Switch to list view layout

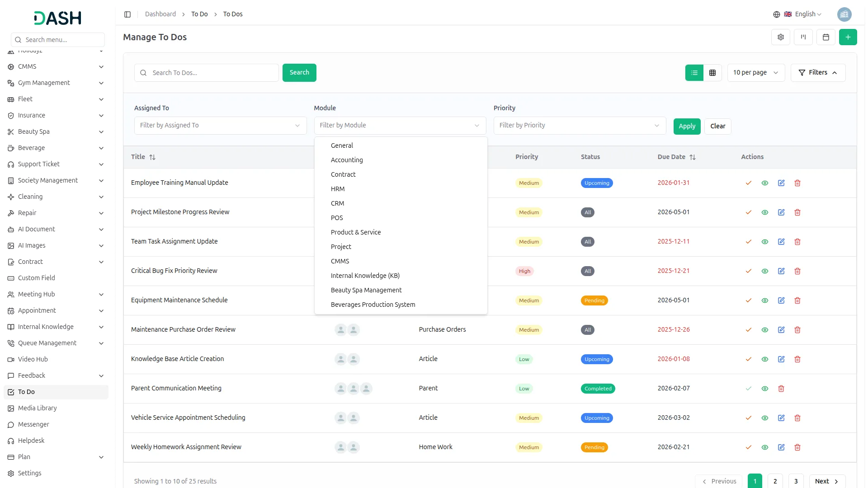(x=694, y=73)
